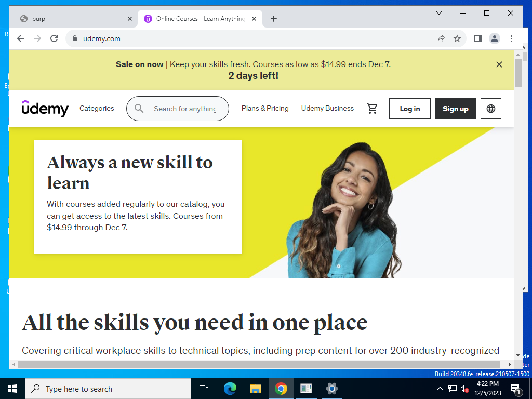Open the Chrome side panel icon
The image size is (532, 399).
[478, 38]
